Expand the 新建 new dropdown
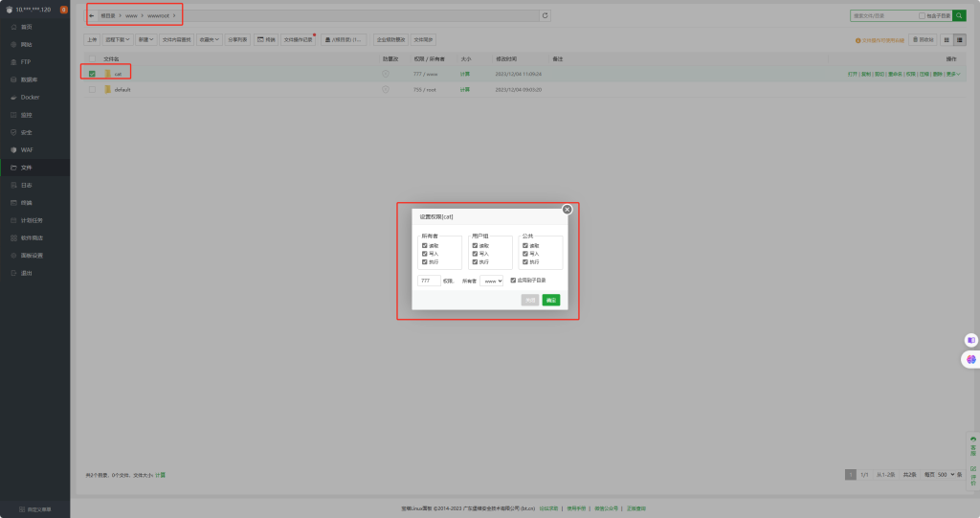980x518 pixels. pyautogui.click(x=145, y=39)
